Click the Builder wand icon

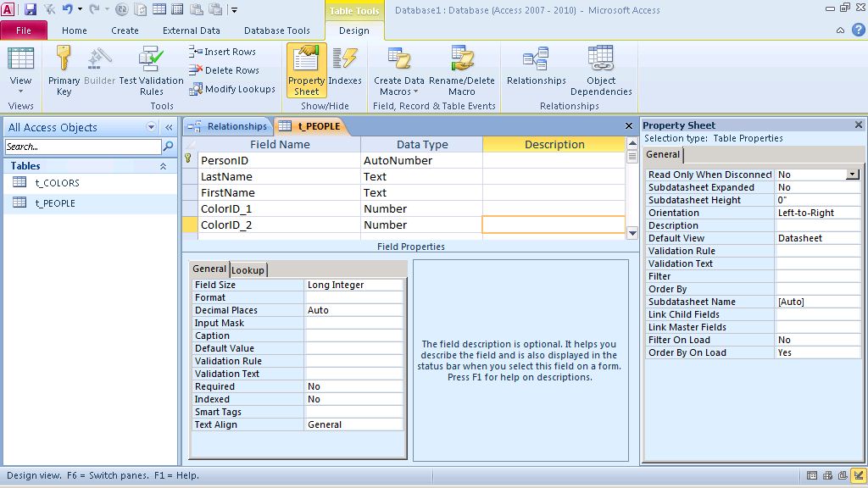coord(100,58)
